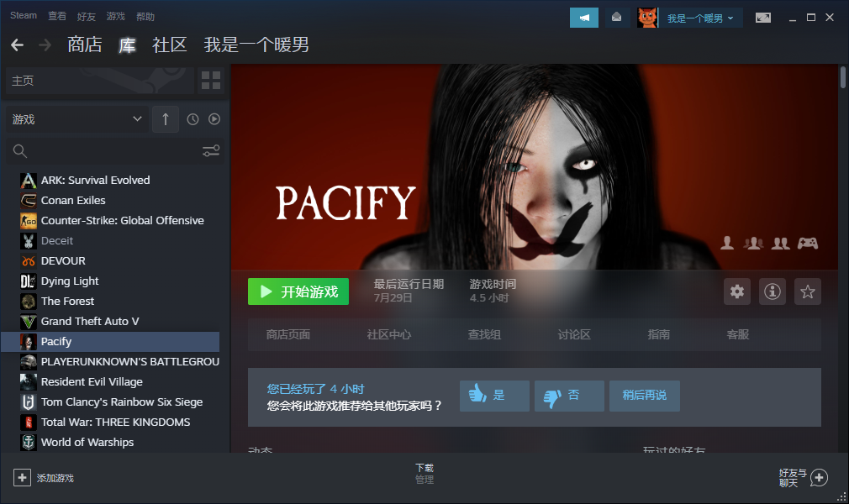Select PLAYERUNKNOWN'S BATTLEGROUNDS in library
849x504 pixels.
point(110,362)
